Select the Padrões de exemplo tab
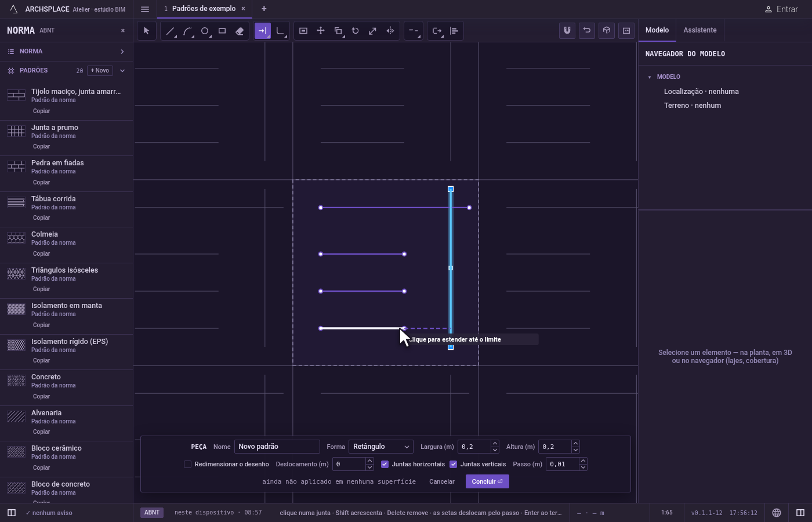This screenshot has height=522, width=812. [204, 9]
